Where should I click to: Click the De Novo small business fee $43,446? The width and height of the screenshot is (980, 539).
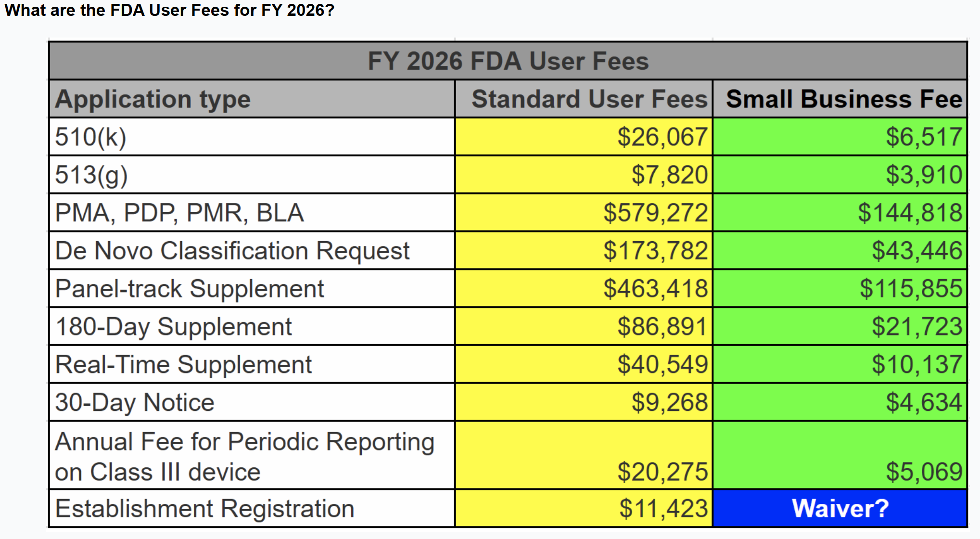(x=916, y=251)
